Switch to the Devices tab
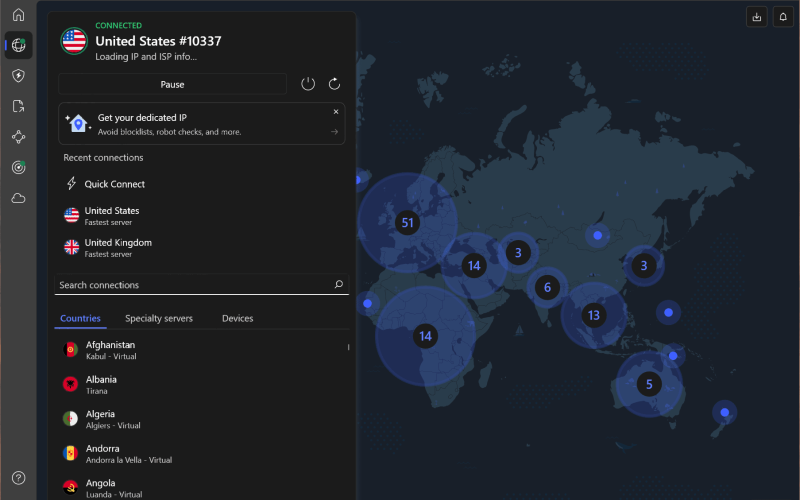 point(237,319)
